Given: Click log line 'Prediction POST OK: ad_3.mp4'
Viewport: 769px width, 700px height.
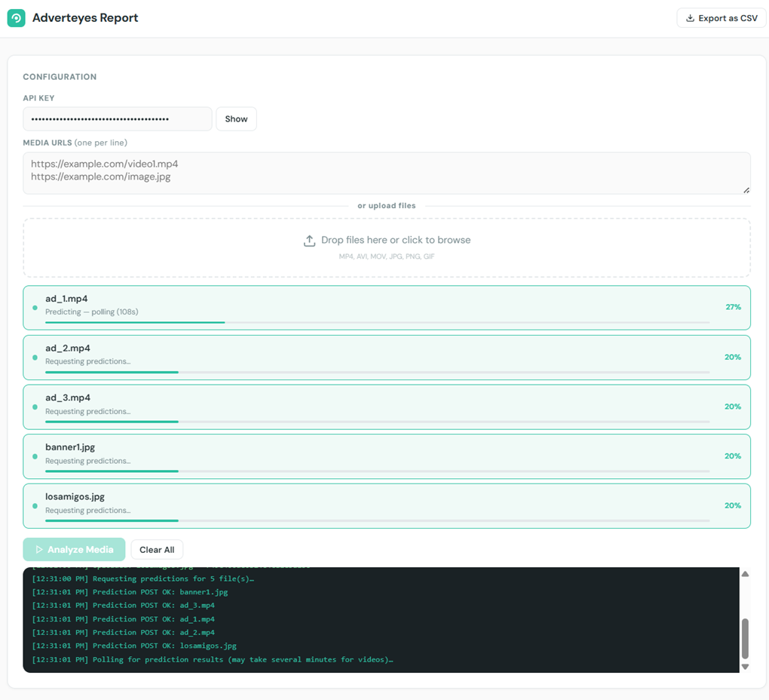Looking at the screenshot, I should tap(123, 605).
